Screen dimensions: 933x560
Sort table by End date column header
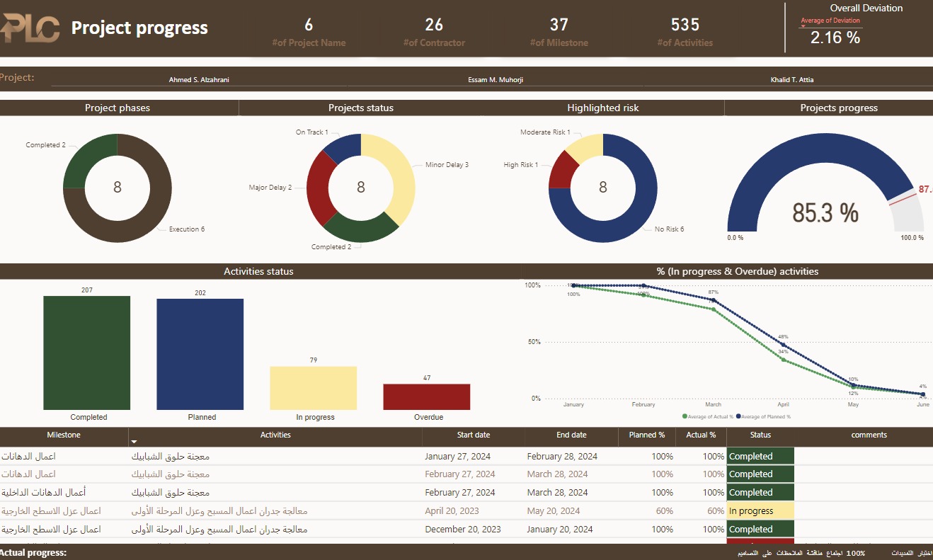[x=571, y=435]
